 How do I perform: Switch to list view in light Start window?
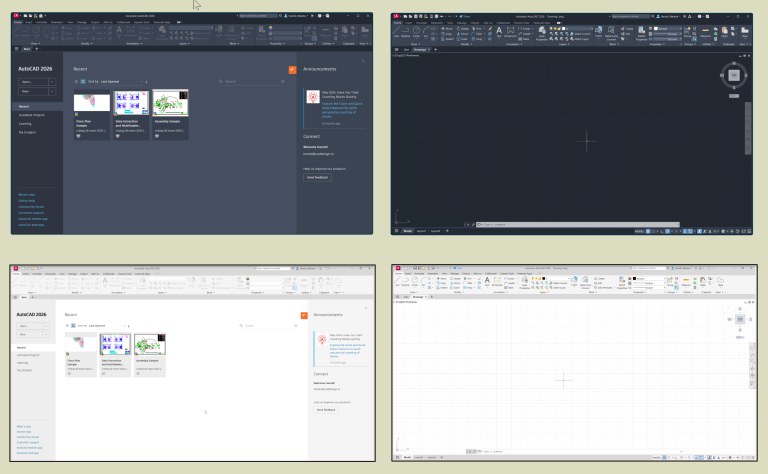click(67, 326)
